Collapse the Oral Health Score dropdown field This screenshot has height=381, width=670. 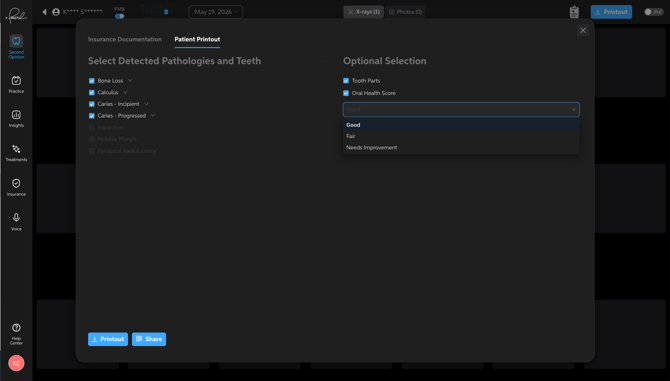point(461,109)
